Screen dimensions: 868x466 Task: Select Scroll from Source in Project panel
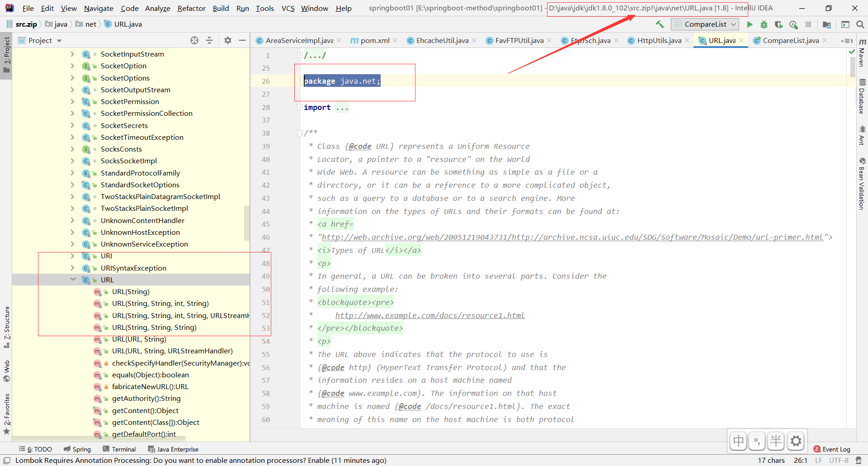[194, 40]
